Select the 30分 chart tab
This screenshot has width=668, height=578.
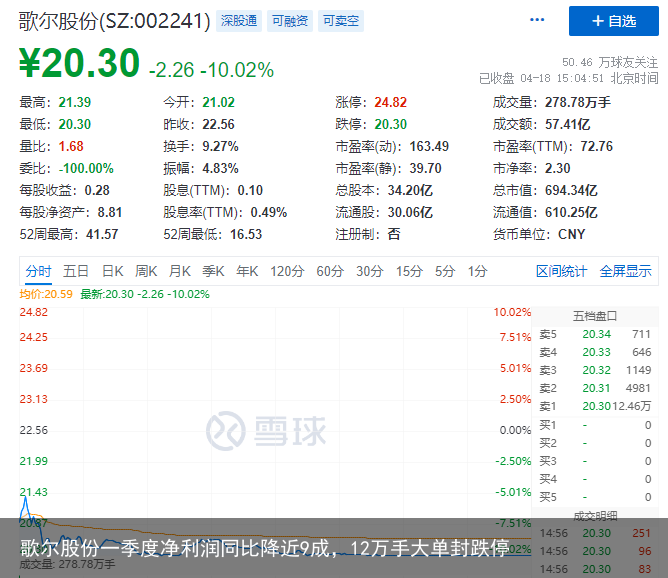(x=370, y=271)
